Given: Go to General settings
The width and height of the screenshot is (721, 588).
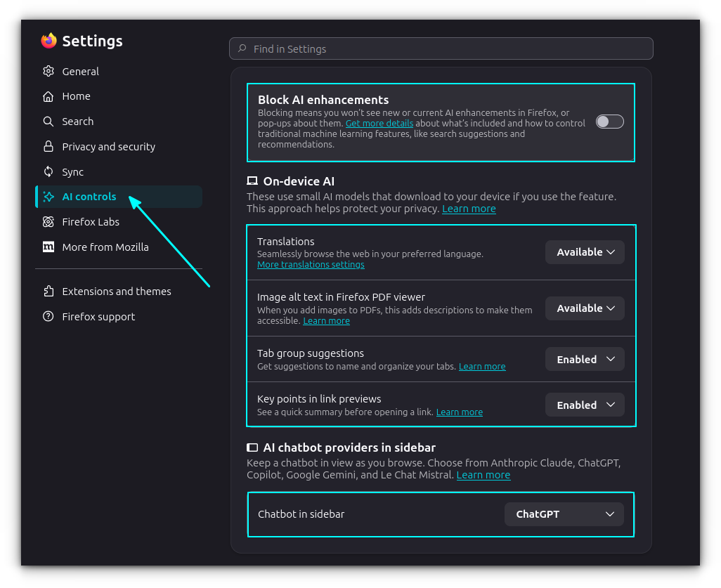Looking at the screenshot, I should point(119,71).
